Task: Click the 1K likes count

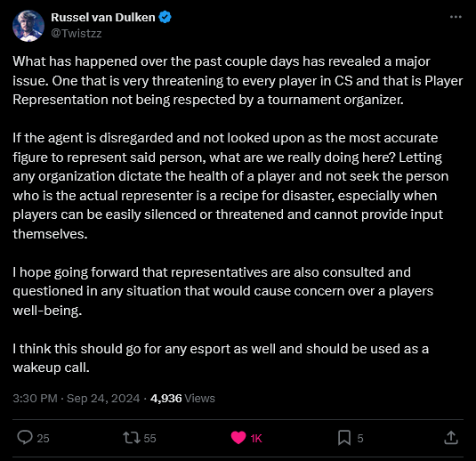Action: (256, 438)
